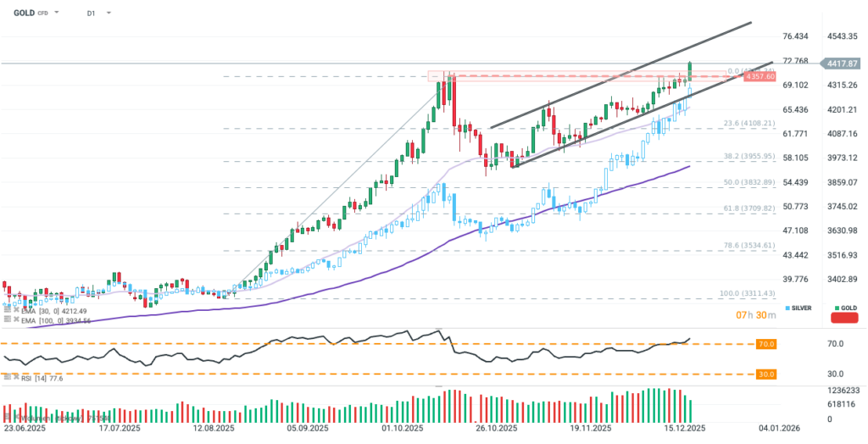Screen dimensions: 868x444
Task: Toggle the GOLD series legend
Action: (844, 308)
